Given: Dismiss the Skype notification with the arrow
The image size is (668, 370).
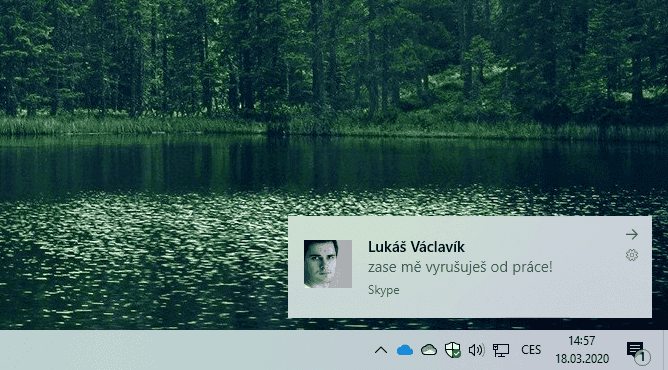Looking at the screenshot, I should 632,234.
